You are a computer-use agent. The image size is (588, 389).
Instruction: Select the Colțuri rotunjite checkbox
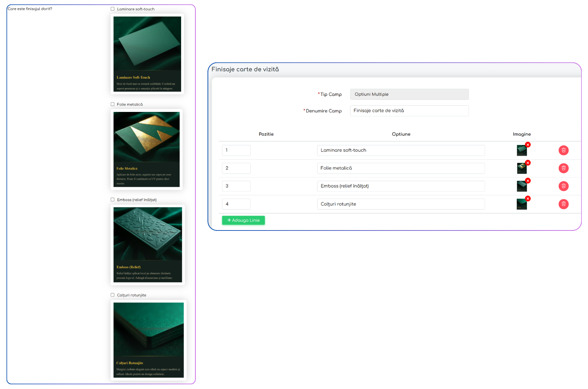click(x=113, y=295)
